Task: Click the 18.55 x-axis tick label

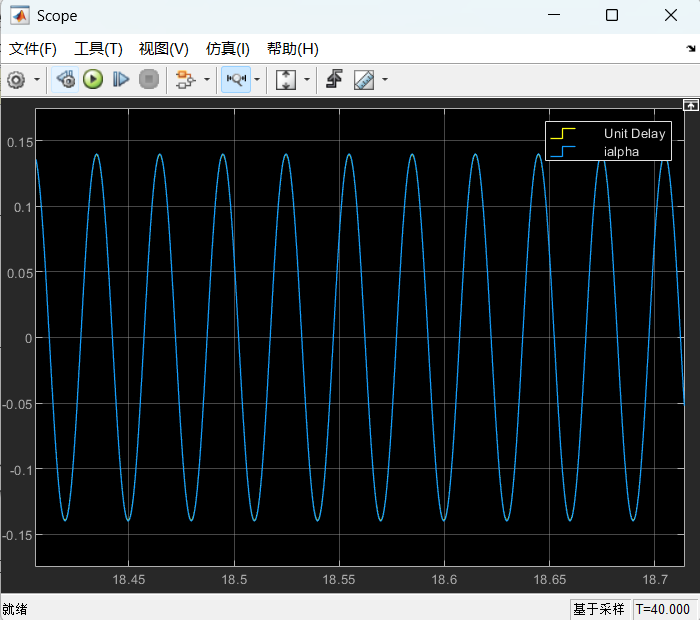Action: 338,580
